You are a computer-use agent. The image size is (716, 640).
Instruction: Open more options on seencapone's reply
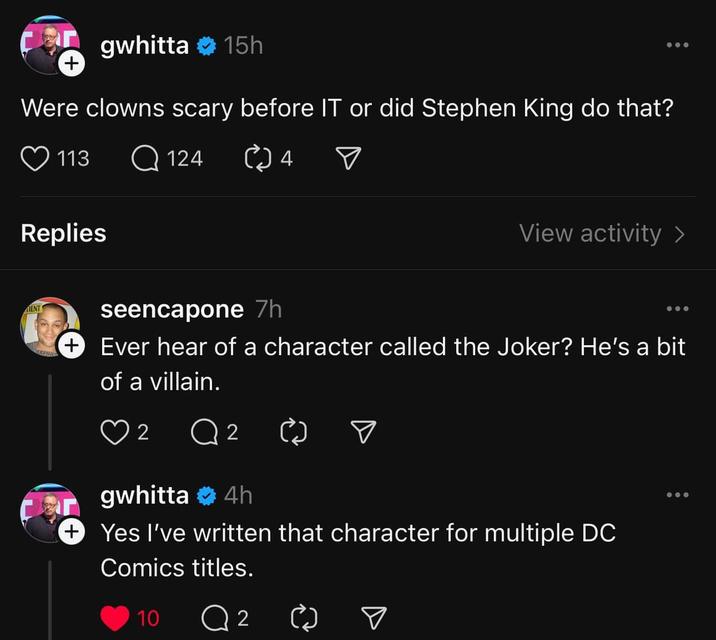click(678, 309)
